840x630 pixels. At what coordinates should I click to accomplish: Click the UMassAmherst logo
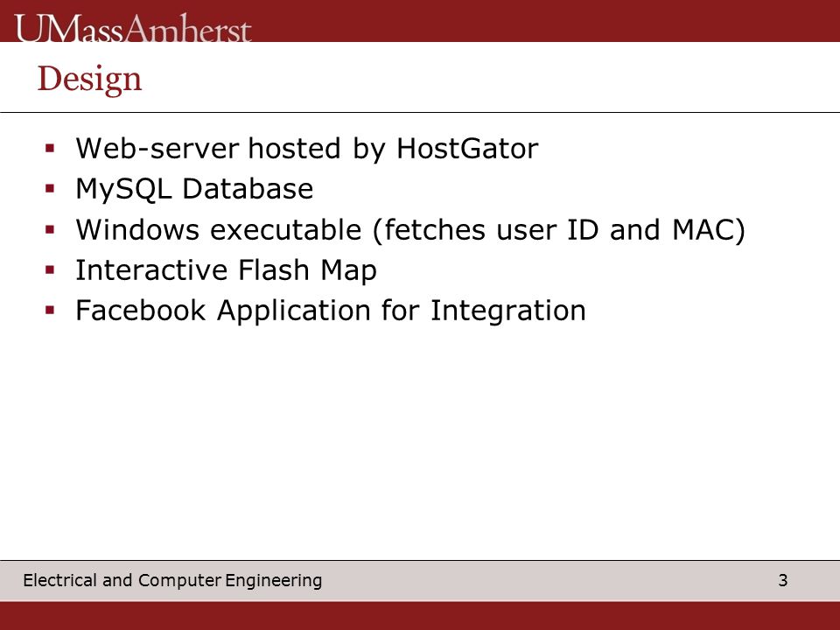(x=133, y=28)
